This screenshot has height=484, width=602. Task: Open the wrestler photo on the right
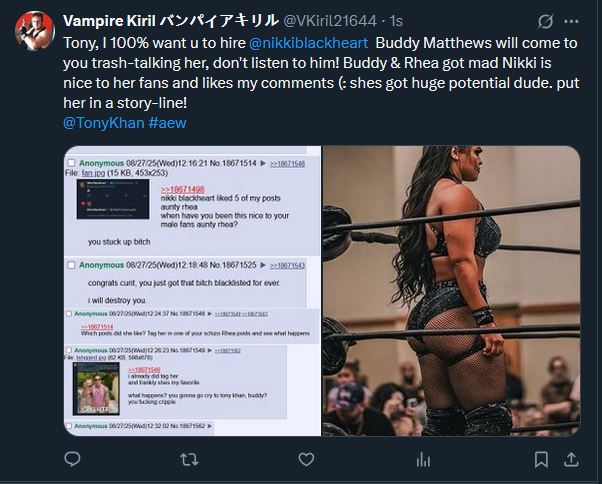pos(451,291)
